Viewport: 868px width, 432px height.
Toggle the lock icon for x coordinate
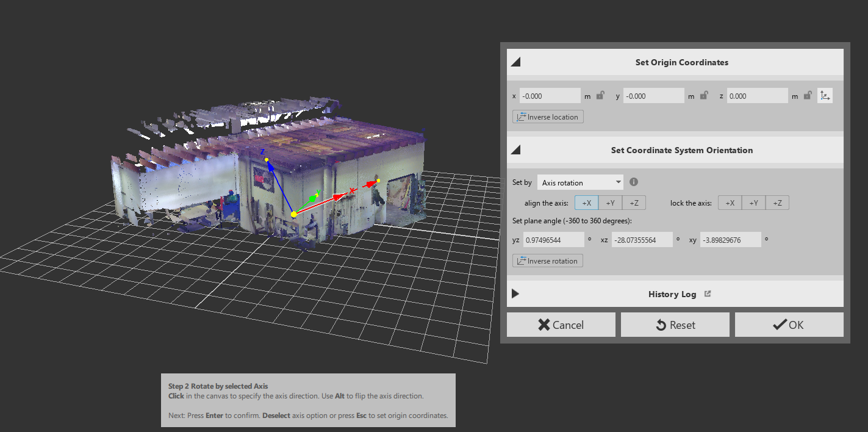[x=600, y=95]
